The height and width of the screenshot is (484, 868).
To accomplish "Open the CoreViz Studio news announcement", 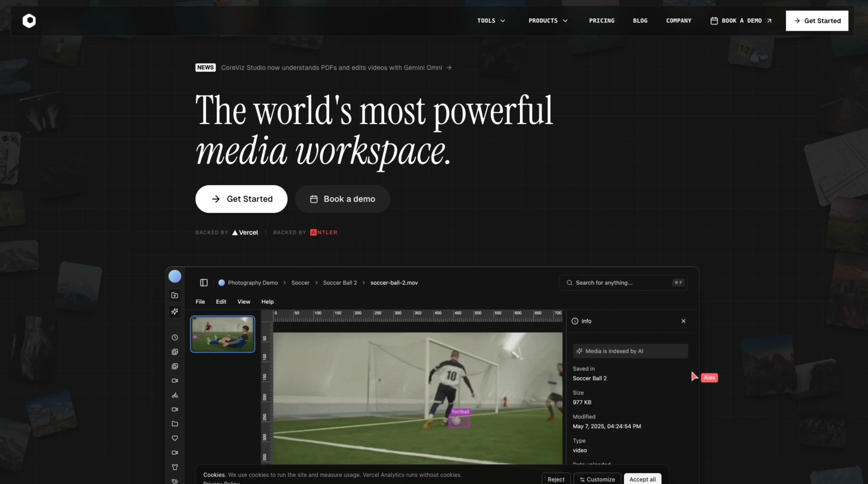I will click(x=323, y=67).
